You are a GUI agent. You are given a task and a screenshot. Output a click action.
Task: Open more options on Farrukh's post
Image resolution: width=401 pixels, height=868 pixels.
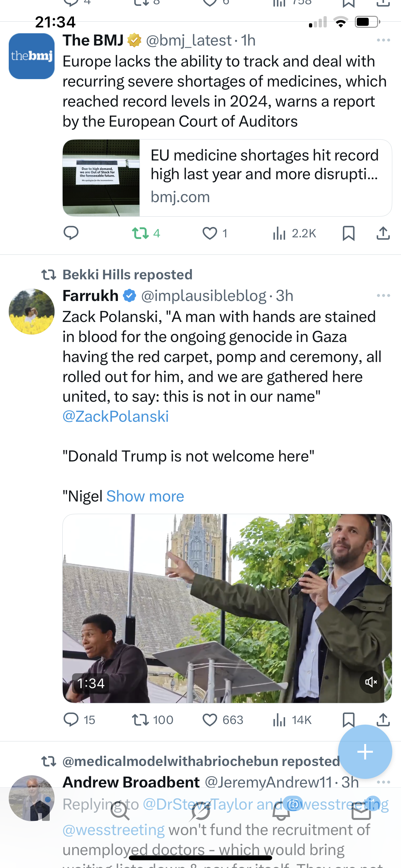coord(383,296)
